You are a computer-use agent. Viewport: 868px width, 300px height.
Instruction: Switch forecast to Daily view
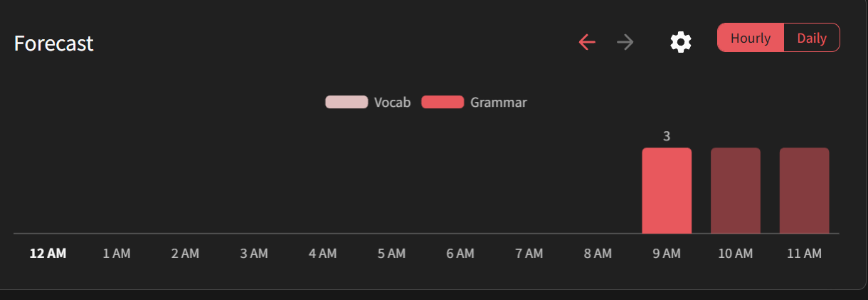point(812,38)
